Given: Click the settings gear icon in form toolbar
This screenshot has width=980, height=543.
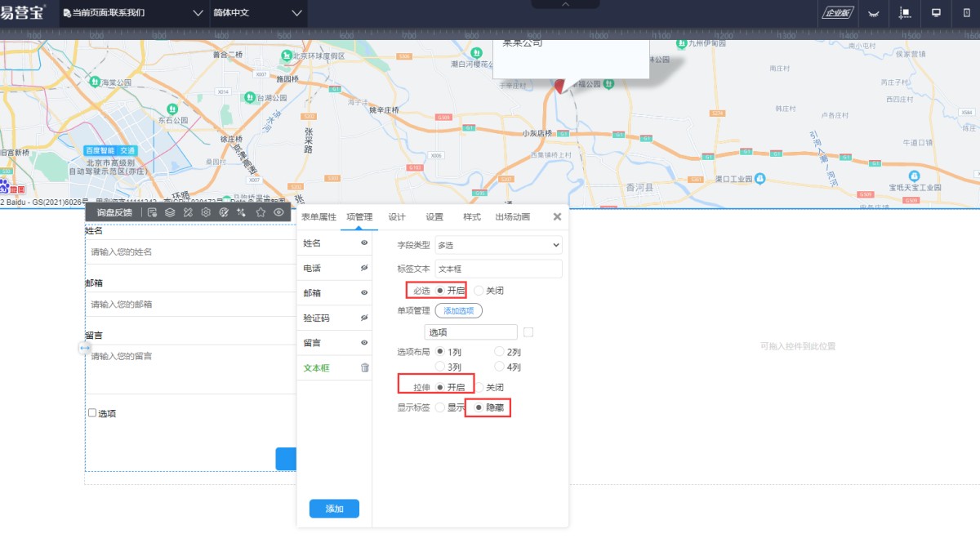Looking at the screenshot, I should coord(206,212).
